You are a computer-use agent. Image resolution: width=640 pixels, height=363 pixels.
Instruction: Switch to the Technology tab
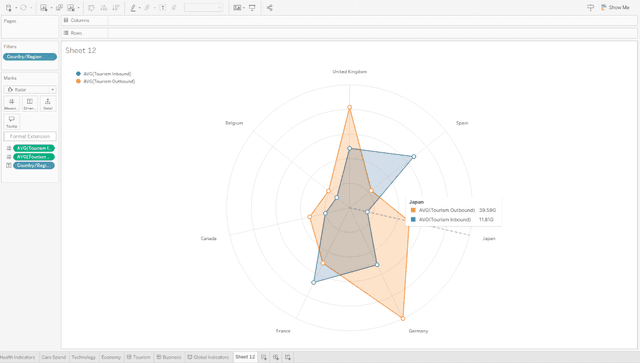83,357
